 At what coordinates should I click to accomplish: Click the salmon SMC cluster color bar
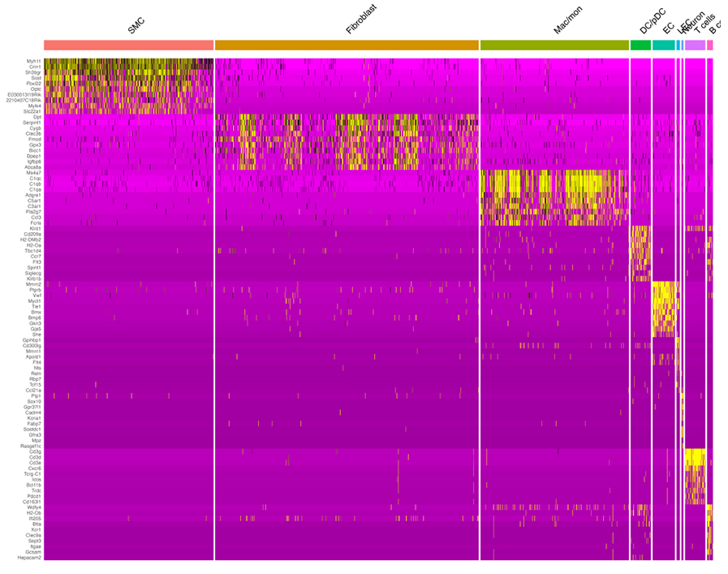[128, 45]
